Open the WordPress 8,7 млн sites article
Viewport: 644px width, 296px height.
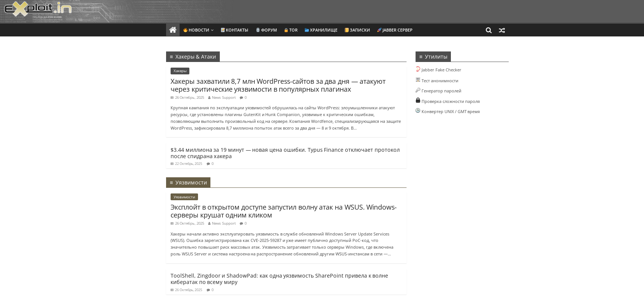[x=278, y=85]
